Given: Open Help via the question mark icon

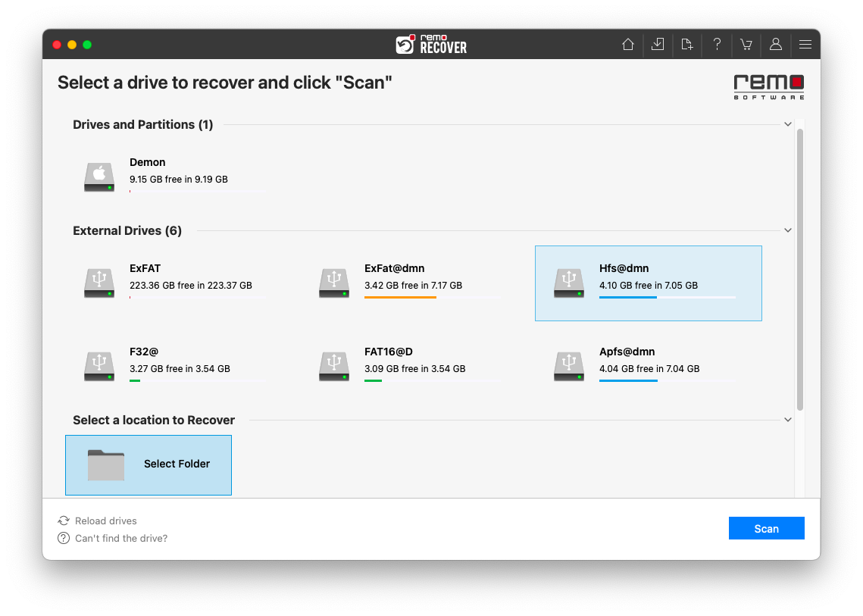Looking at the screenshot, I should (x=716, y=45).
